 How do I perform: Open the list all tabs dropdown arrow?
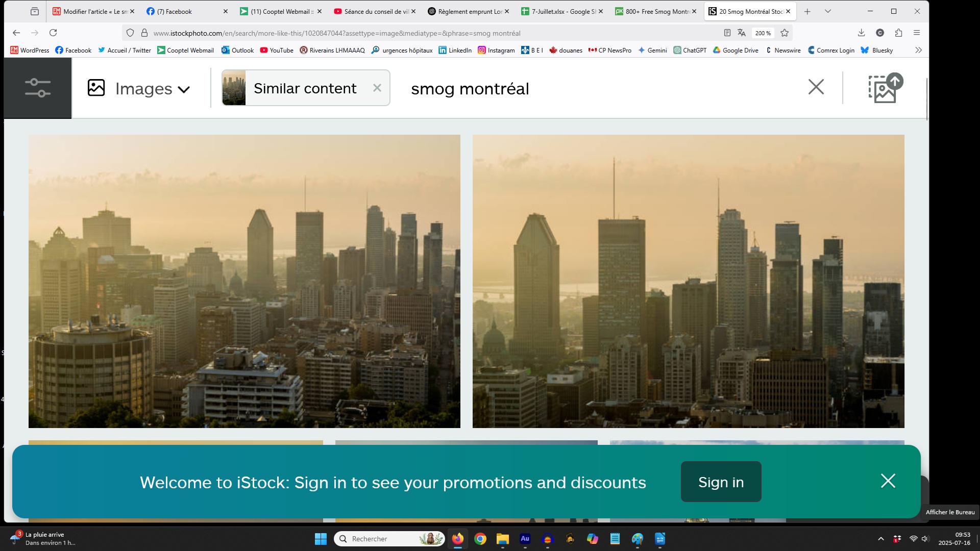click(x=828, y=11)
